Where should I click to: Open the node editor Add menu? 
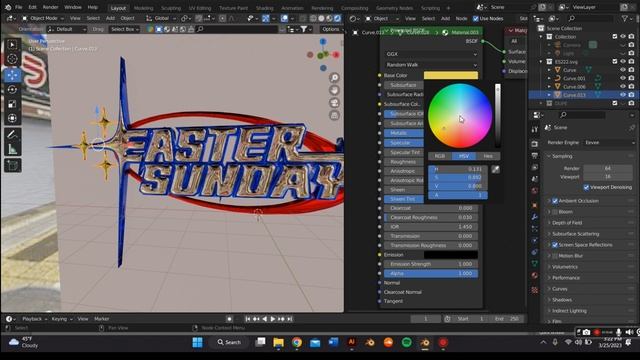point(445,18)
